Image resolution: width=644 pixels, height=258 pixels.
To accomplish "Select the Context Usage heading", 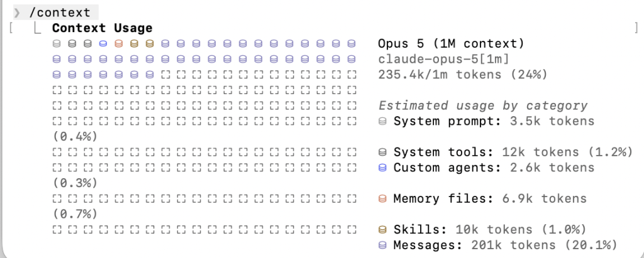I will (103, 28).
